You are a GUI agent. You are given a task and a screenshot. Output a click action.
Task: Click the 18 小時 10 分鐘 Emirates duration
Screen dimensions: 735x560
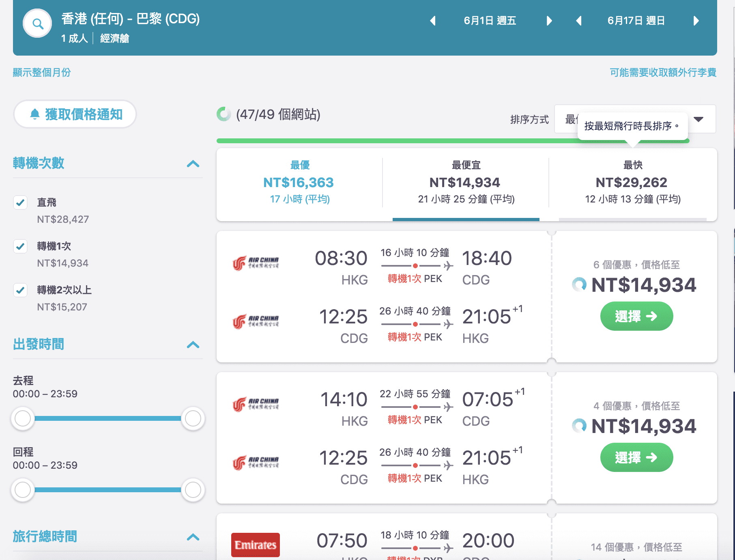(x=415, y=535)
